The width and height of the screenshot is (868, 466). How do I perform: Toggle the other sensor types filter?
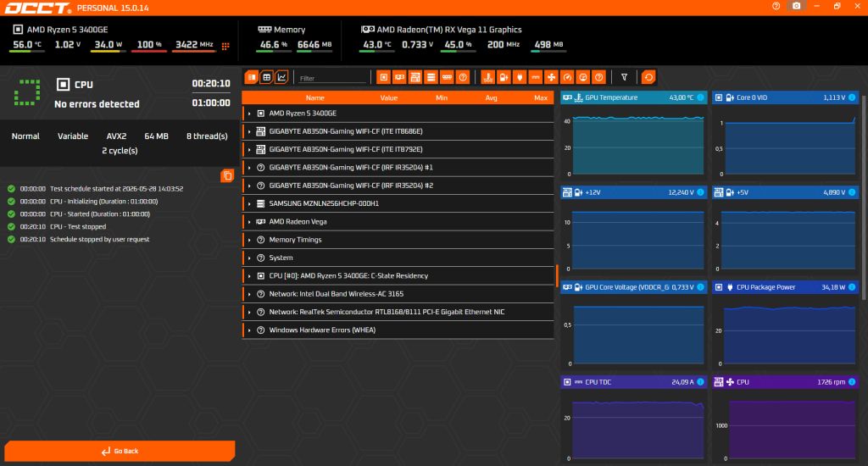click(598, 77)
